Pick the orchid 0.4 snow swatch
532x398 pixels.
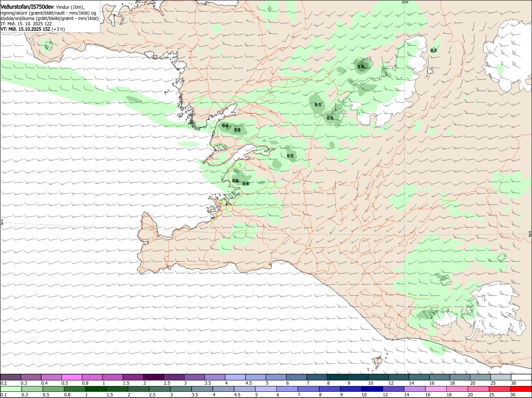coord(51,377)
